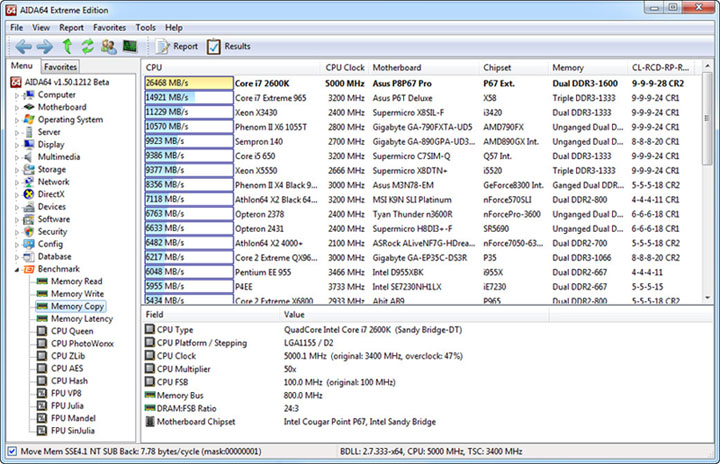Sort by Memory column header
Image resolution: width=720 pixels, height=464 pixels.
tap(587, 68)
